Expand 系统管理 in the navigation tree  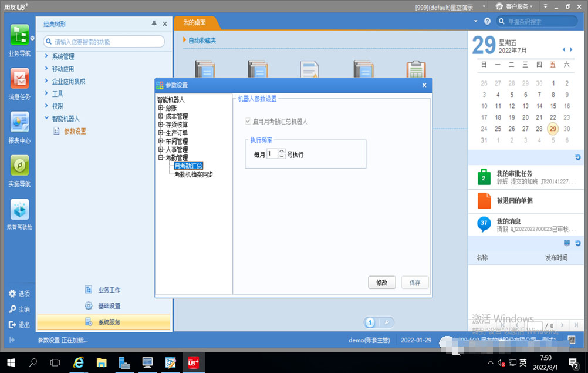(x=46, y=56)
